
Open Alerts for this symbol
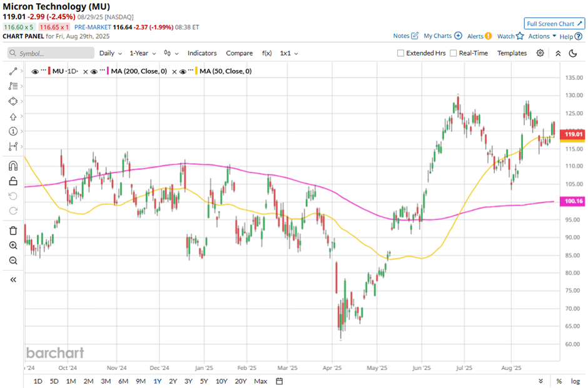480,36
